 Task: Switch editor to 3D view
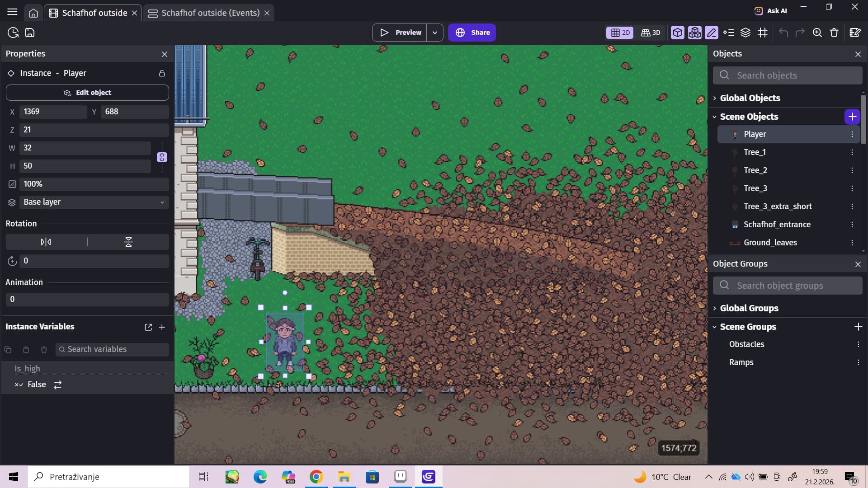pos(651,33)
